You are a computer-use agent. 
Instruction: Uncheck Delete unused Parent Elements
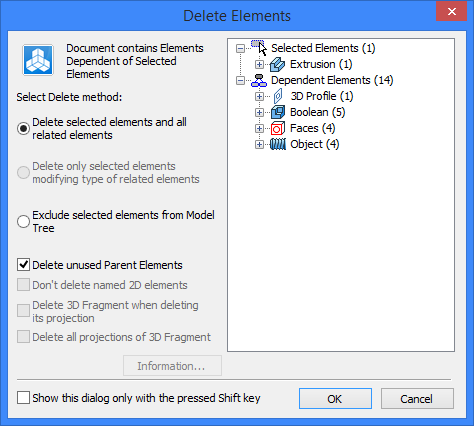(x=23, y=265)
